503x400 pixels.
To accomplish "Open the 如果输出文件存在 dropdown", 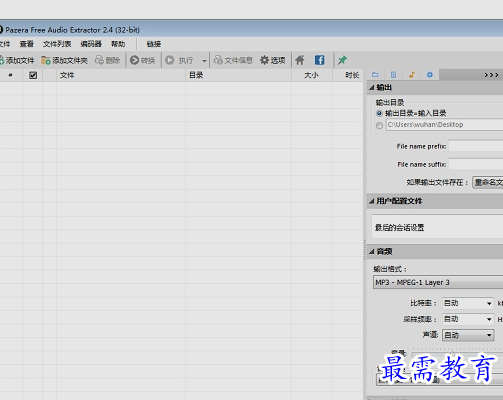I will point(488,182).
